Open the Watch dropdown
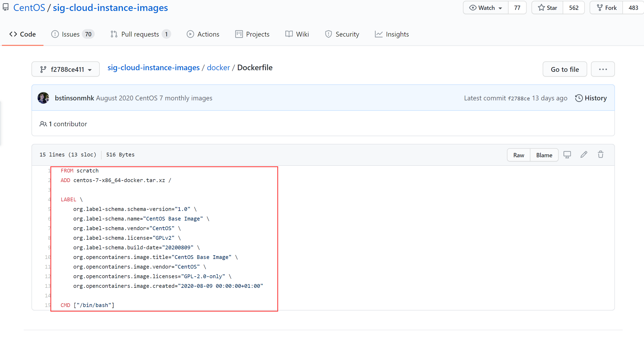 (486, 8)
